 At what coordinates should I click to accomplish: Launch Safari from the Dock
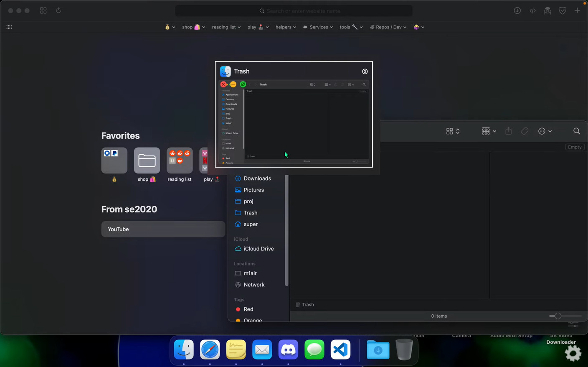point(210,349)
